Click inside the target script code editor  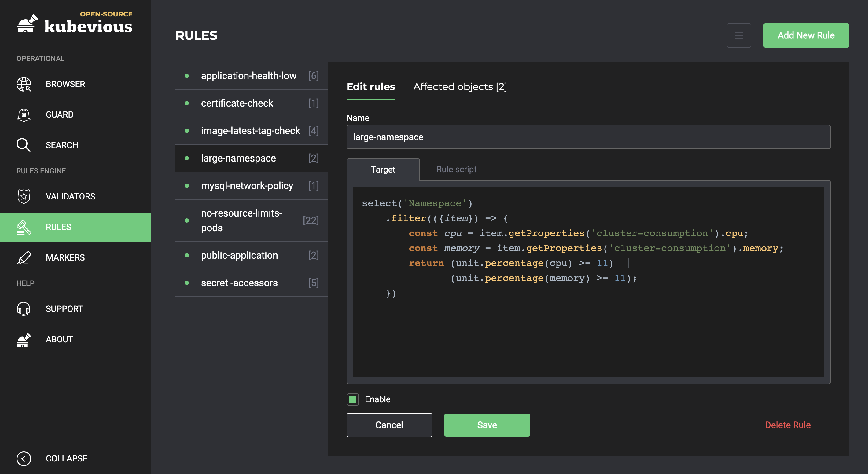(588, 282)
